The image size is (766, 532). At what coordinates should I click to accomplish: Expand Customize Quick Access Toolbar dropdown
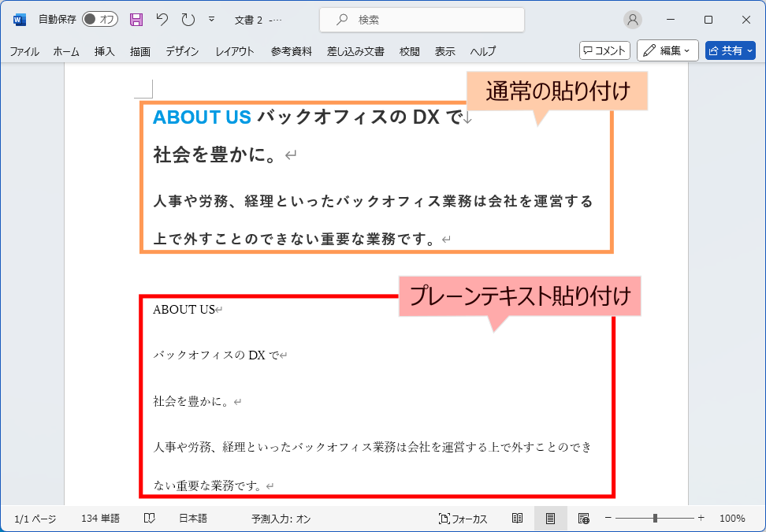click(x=211, y=20)
